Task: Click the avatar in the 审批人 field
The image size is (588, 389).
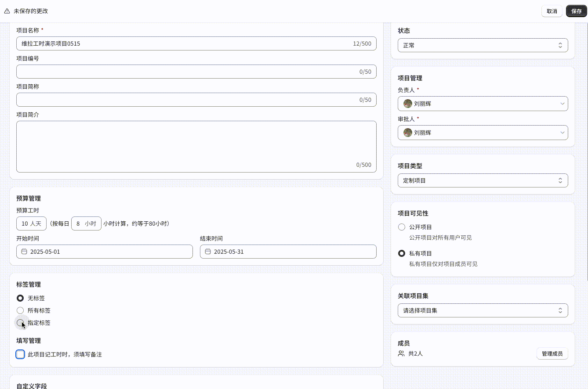Action: tap(408, 132)
